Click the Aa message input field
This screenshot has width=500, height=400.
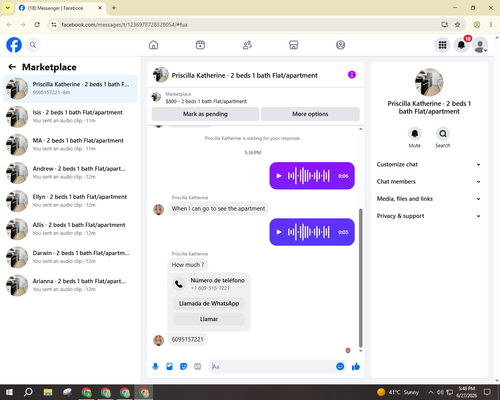coord(272,367)
